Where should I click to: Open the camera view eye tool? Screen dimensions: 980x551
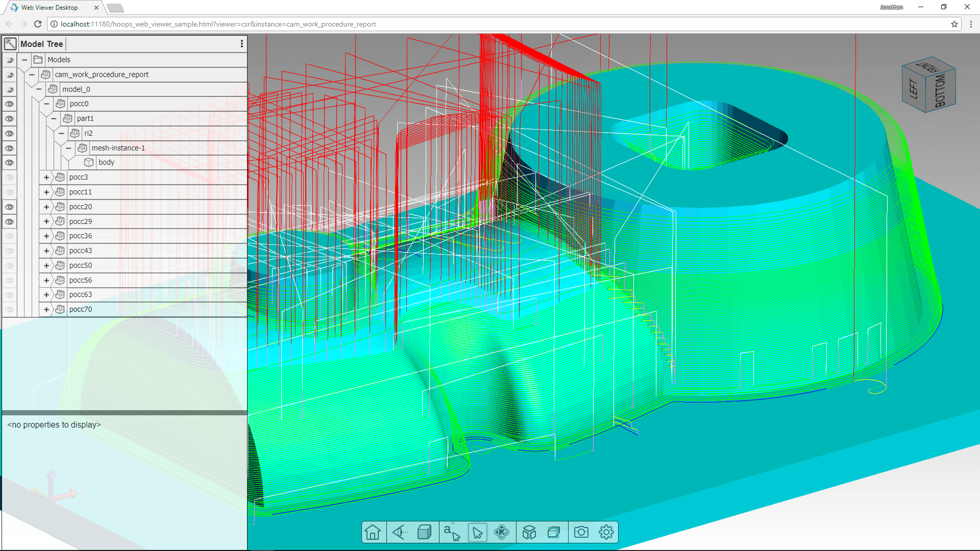coord(400,532)
